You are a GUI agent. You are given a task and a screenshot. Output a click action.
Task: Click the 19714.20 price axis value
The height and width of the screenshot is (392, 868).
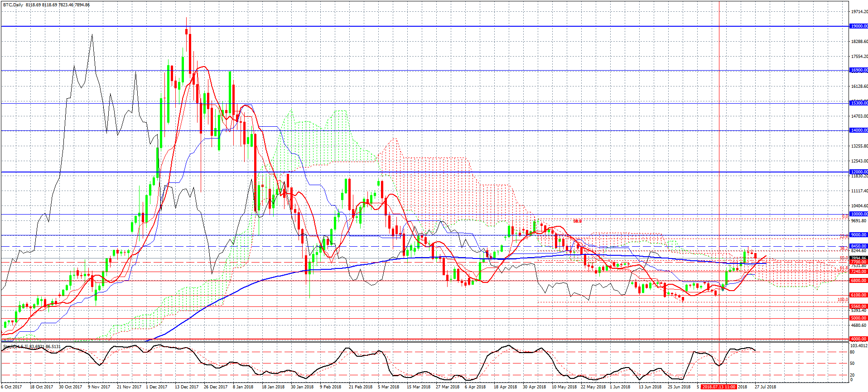tap(859, 12)
